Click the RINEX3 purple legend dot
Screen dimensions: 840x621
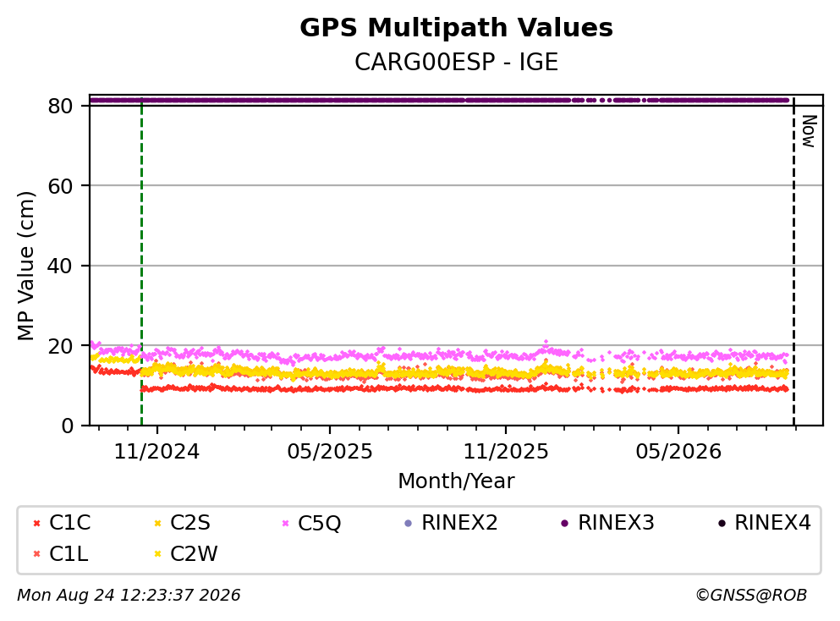[x=564, y=523]
